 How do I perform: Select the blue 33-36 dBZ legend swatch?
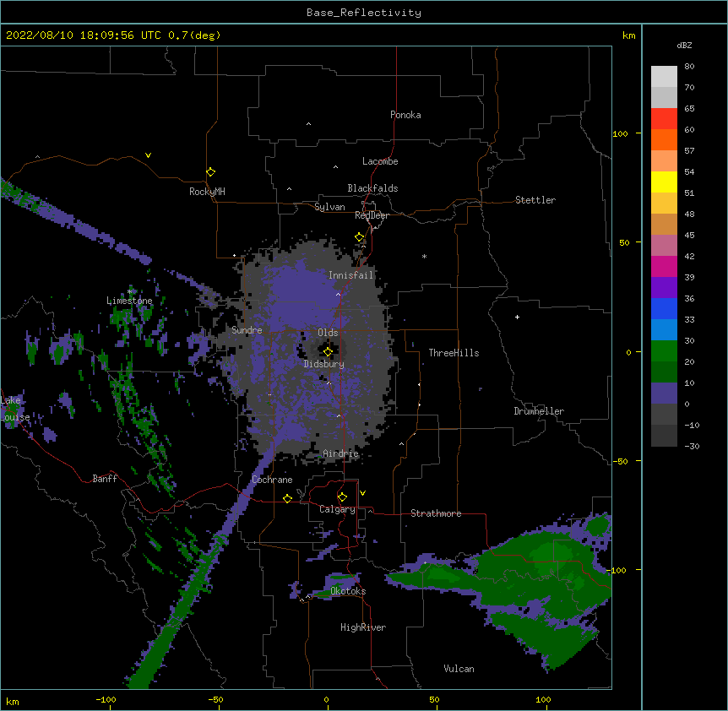[664, 308]
